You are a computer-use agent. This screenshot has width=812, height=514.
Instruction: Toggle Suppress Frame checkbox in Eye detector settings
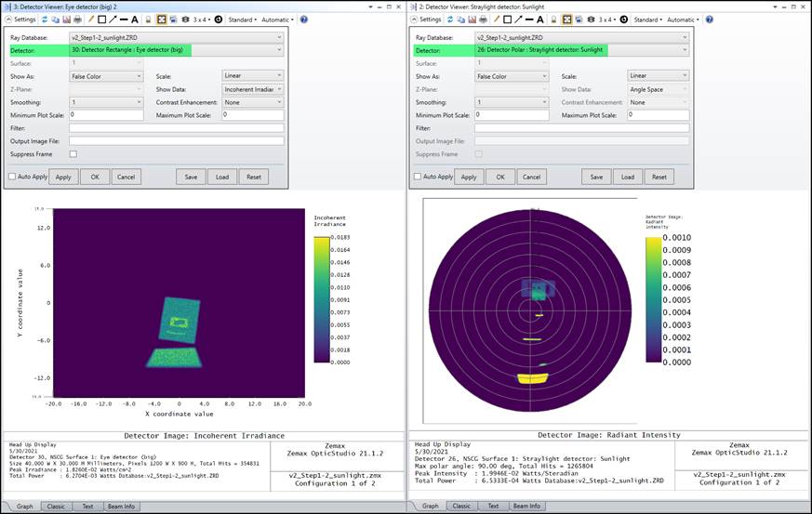pyautogui.click(x=73, y=153)
